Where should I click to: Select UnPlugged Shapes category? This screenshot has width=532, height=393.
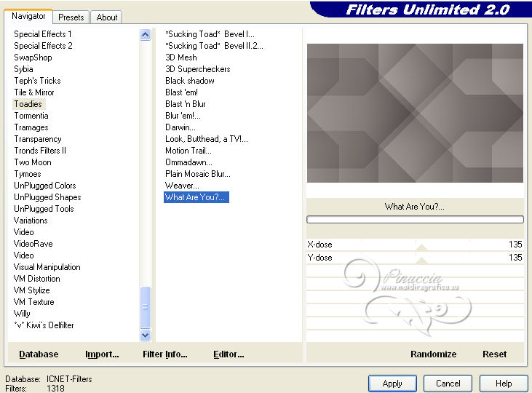tap(47, 197)
